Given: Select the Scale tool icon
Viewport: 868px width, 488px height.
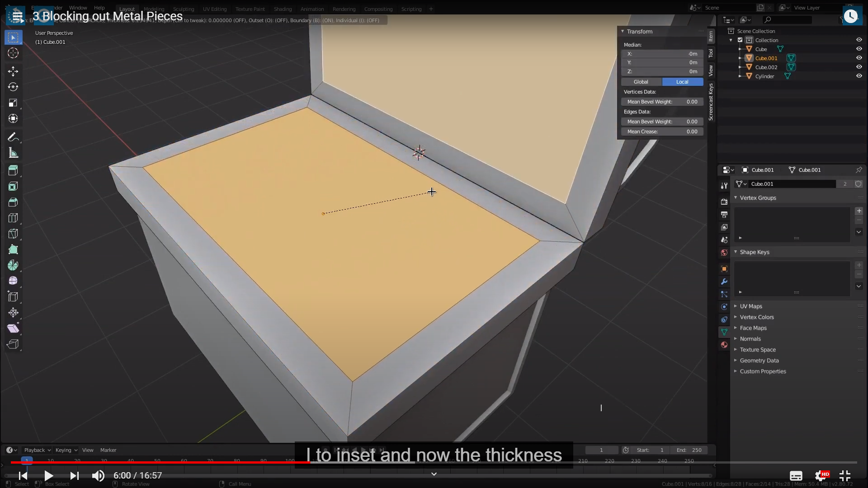Looking at the screenshot, I should coord(13,103).
